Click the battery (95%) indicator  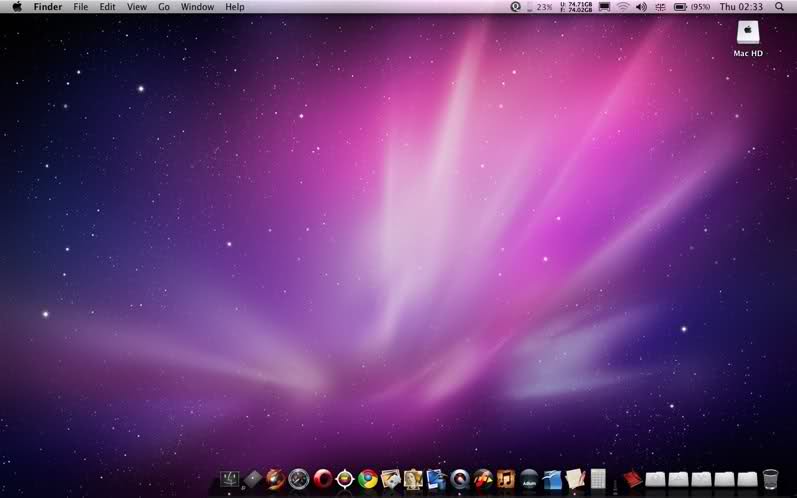(692, 7)
